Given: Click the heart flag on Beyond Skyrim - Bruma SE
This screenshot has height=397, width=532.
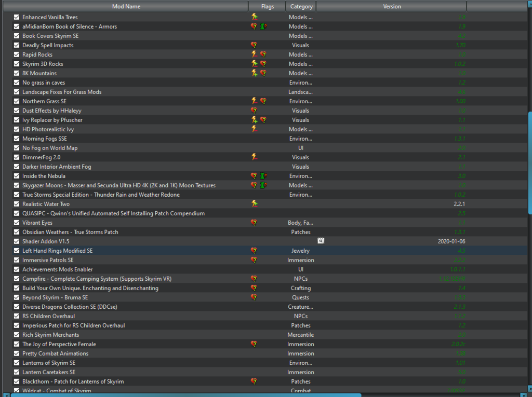Looking at the screenshot, I should click(254, 297).
